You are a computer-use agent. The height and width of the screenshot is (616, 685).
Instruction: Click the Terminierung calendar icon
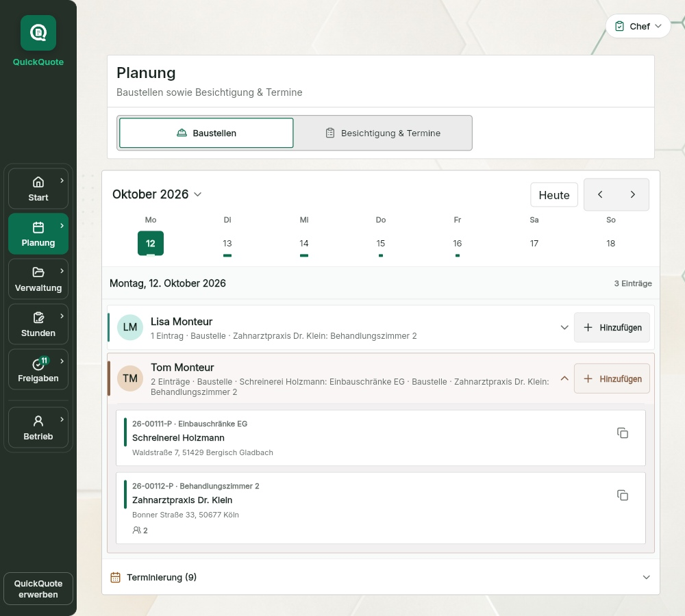tap(115, 577)
